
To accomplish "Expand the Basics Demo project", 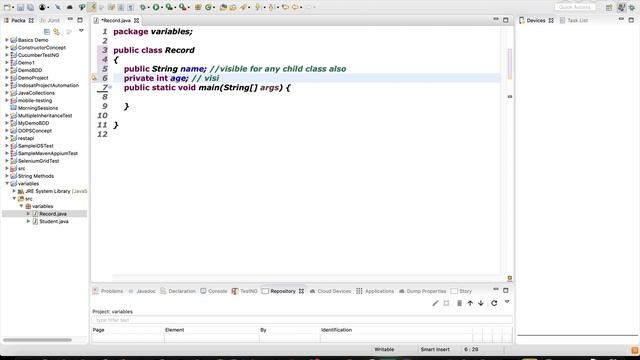I will click(7, 40).
